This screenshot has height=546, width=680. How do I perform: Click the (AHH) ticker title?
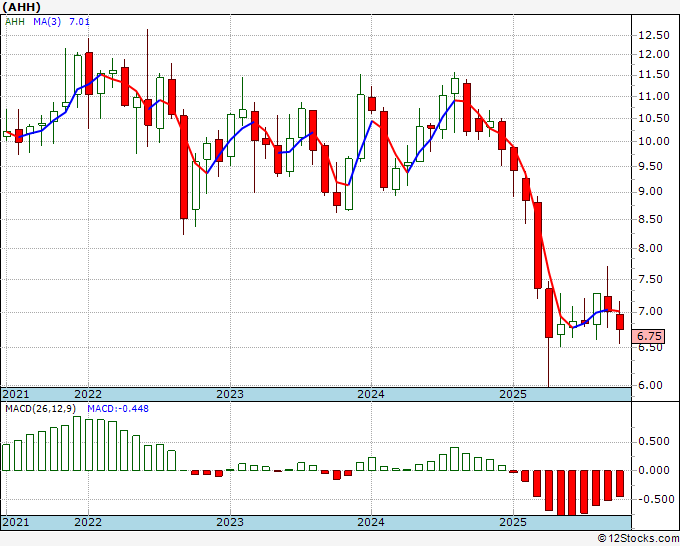tap(22, 7)
